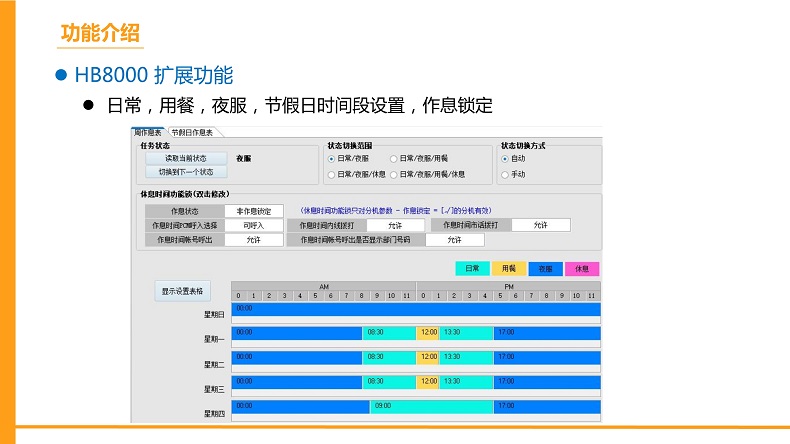Click the 星期四 row label
Screen dimensions: 790x444
coord(214,414)
